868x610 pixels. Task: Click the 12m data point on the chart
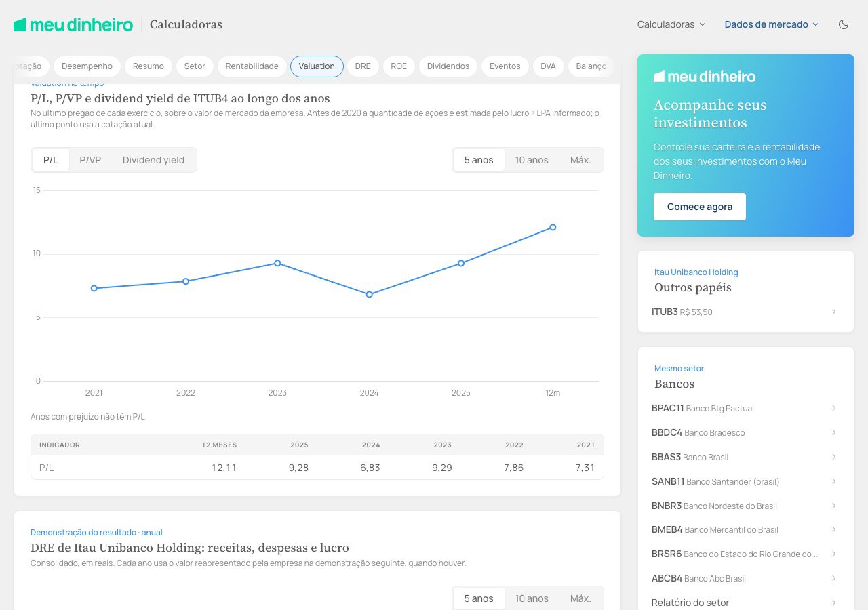pos(553,227)
